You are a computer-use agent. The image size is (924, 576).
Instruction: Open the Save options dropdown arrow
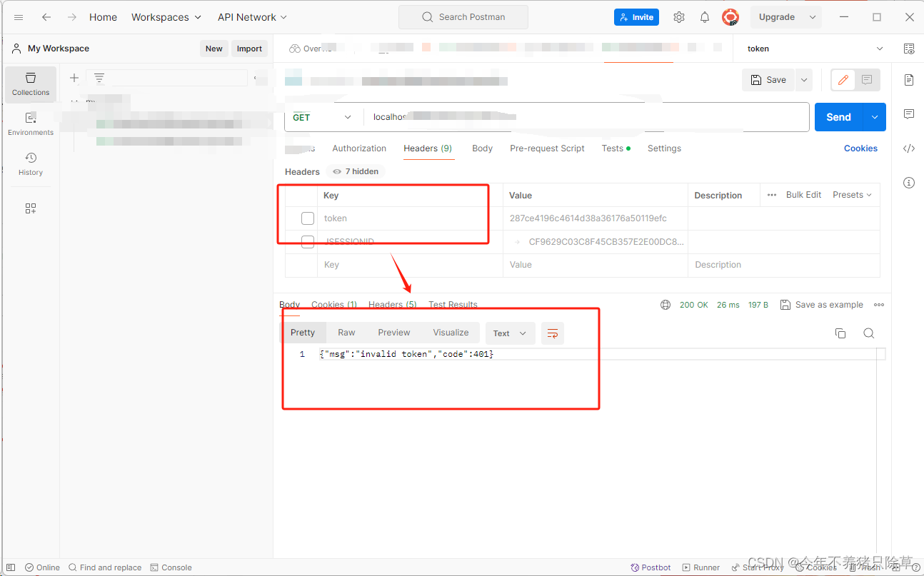point(804,80)
